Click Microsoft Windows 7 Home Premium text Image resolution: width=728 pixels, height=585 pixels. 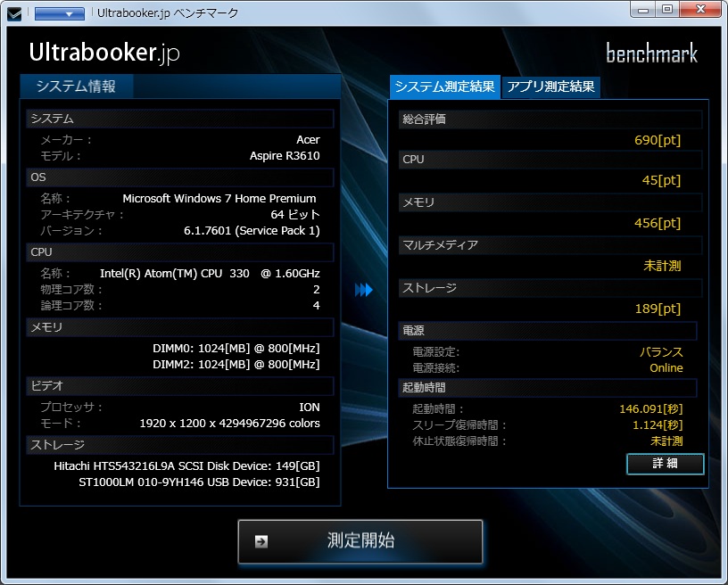[219, 199]
